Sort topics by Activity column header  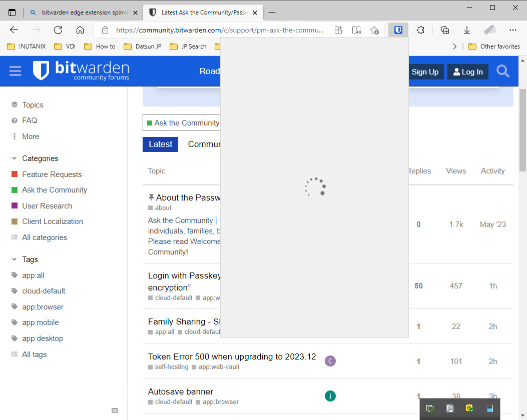[x=493, y=171]
